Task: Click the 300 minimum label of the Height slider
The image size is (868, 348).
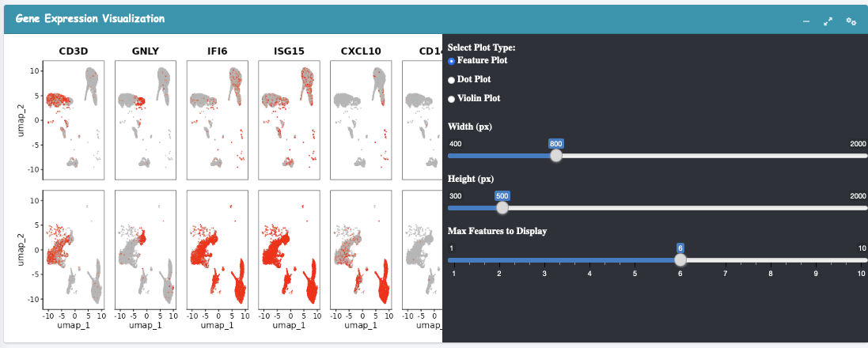Action: 455,196
